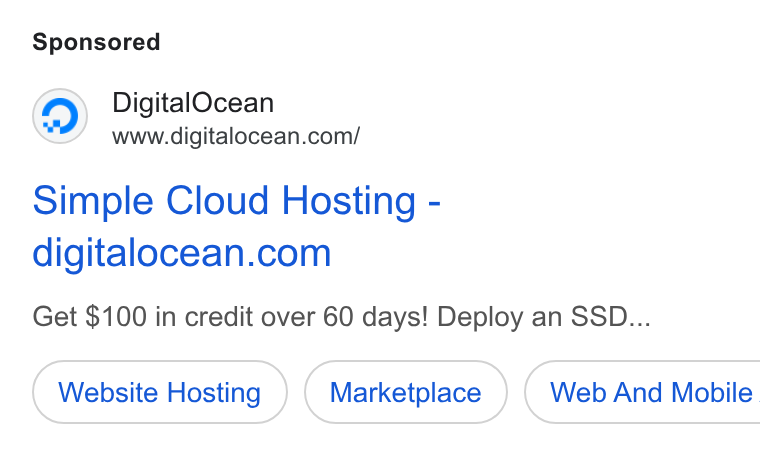
Task: Choose the Web And Mobile chip
Action: pos(642,392)
